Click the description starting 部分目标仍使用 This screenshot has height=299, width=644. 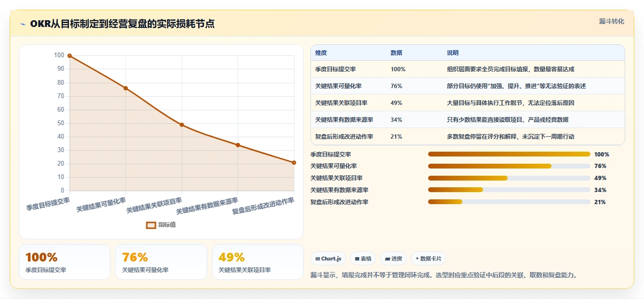coord(516,86)
